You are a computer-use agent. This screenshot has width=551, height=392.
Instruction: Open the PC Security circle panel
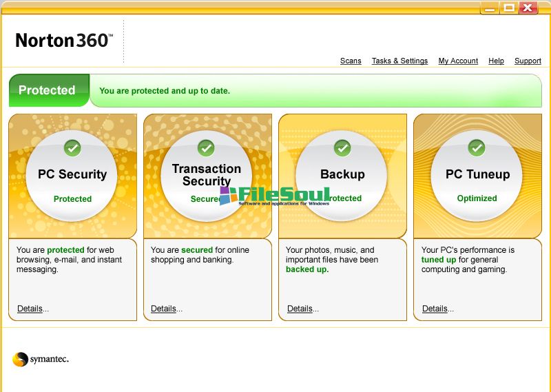tap(72, 176)
